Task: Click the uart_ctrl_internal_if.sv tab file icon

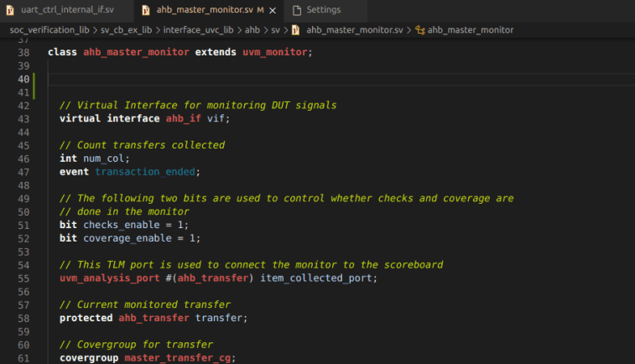Action: 9,10
